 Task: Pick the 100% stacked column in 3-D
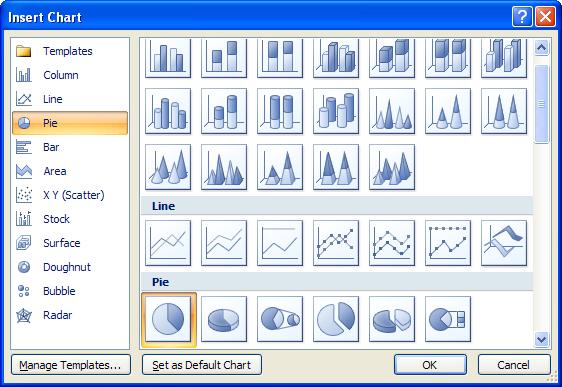point(448,58)
